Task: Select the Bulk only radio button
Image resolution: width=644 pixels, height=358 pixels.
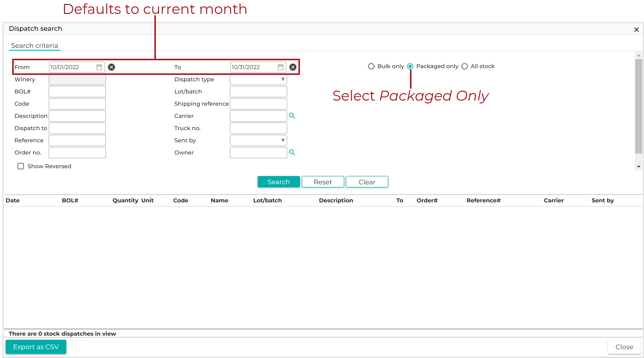Action: 371,66
